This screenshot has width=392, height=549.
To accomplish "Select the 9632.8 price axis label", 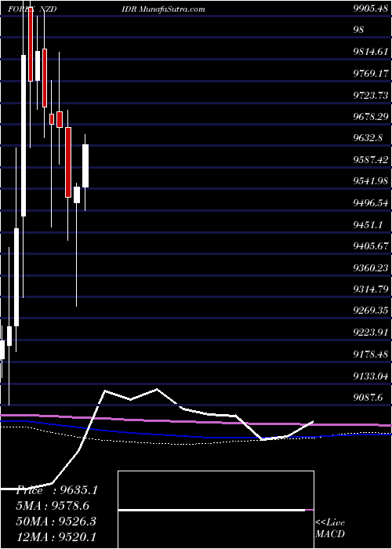I will (x=368, y=138).
